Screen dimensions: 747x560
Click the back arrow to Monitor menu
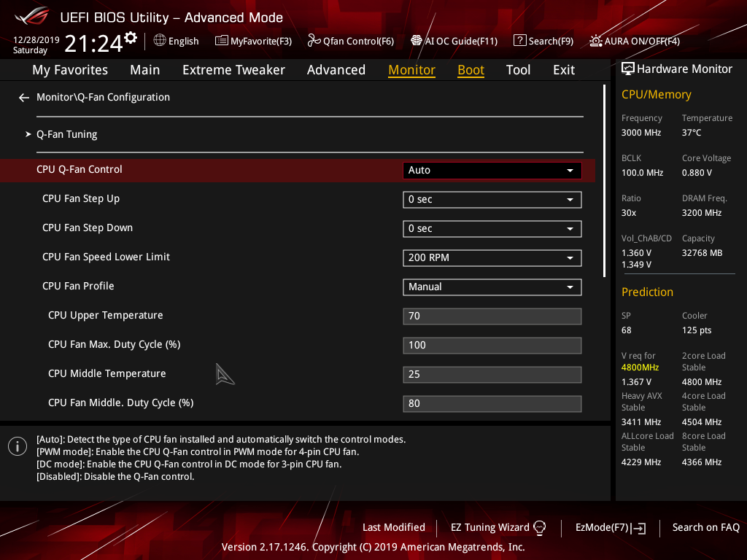coord(24,98)
